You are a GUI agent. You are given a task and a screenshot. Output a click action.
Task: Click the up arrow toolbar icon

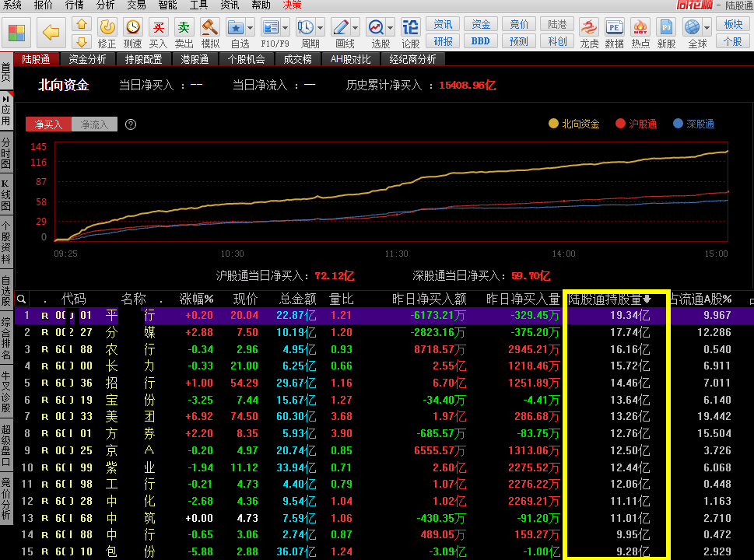coord(82,24)
